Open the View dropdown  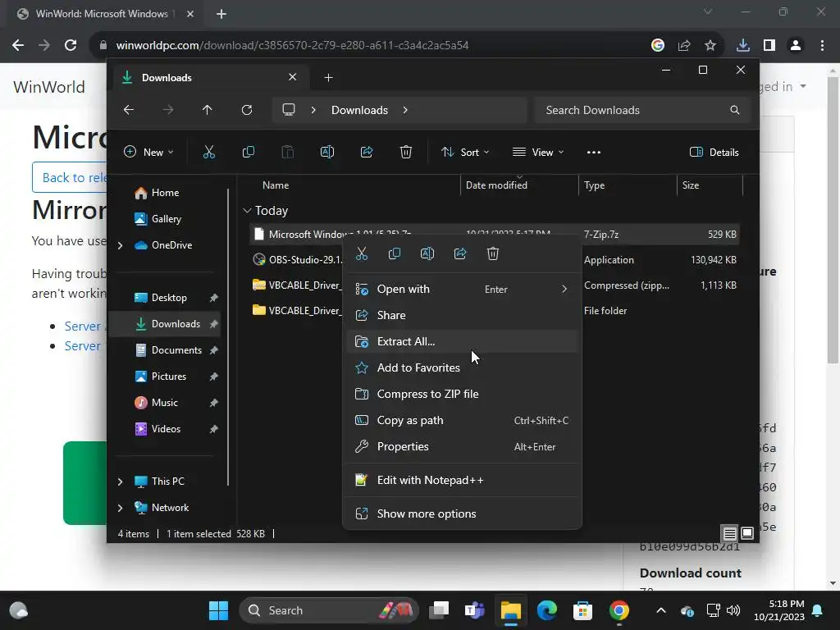538,152
